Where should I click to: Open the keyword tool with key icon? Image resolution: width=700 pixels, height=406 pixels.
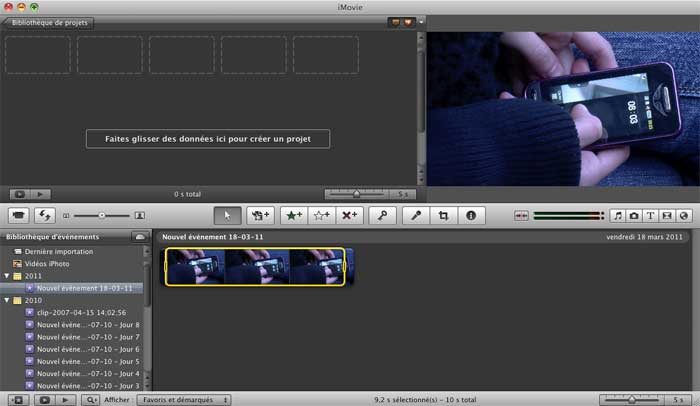[383, 215]
